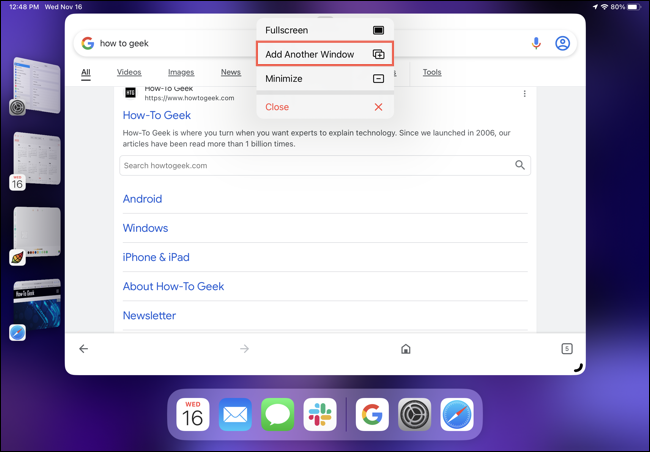Click the Search howtogeek.com input field
The width and height of the screenshot is (650, 452).
(x=325, y=165)
